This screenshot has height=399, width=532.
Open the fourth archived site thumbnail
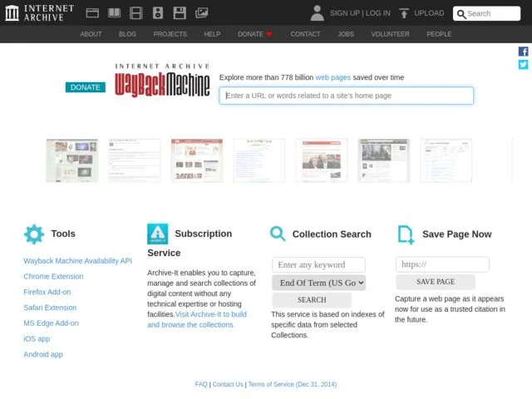point(259,160)
